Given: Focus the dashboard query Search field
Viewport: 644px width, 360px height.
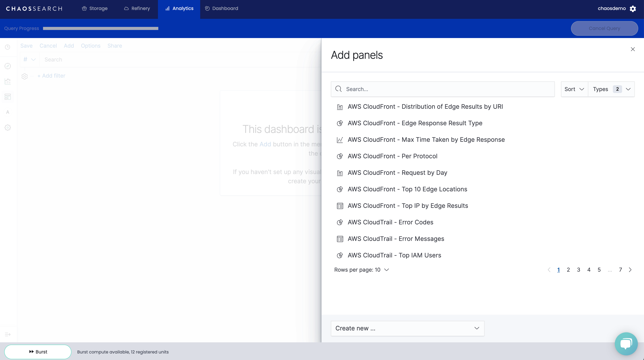Looking at the screenshot, I should tap(180, 60).
